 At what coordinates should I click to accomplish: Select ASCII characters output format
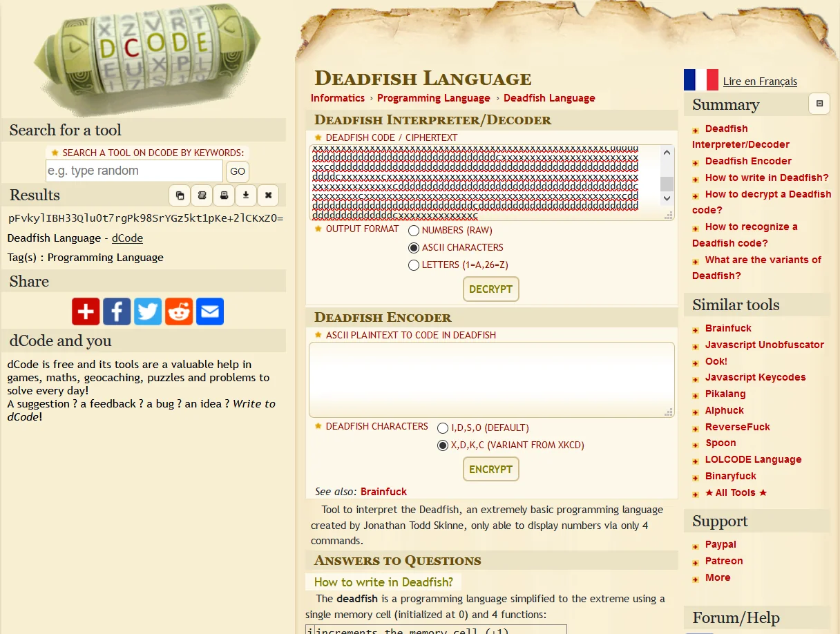point(414,248)
